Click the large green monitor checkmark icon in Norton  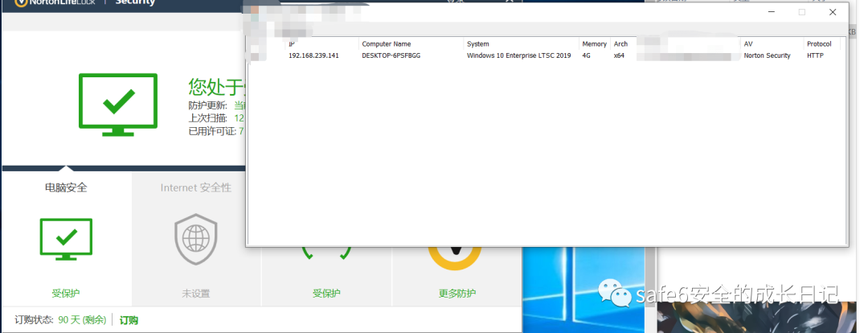pos(118,105)
